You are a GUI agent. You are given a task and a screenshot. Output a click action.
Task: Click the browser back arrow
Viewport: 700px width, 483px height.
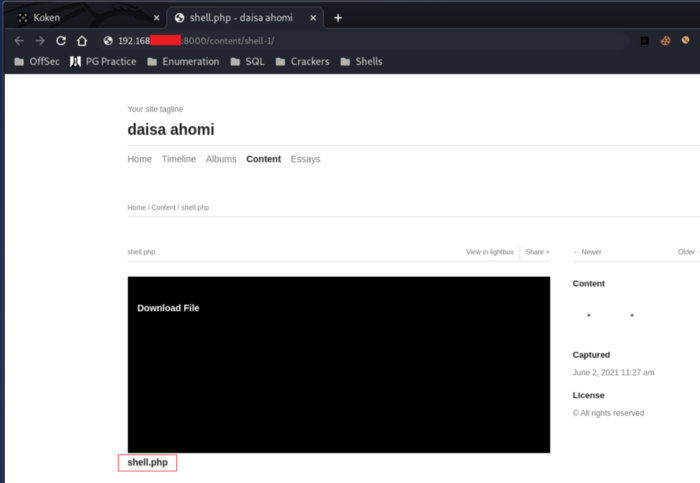tap(19, 40)
